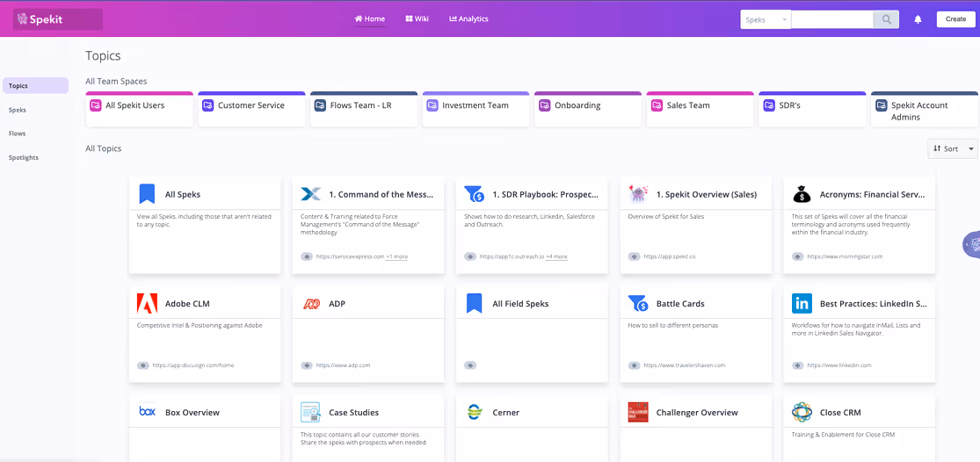Click the Adobe CLM logo icon

[x=147, y=303]
